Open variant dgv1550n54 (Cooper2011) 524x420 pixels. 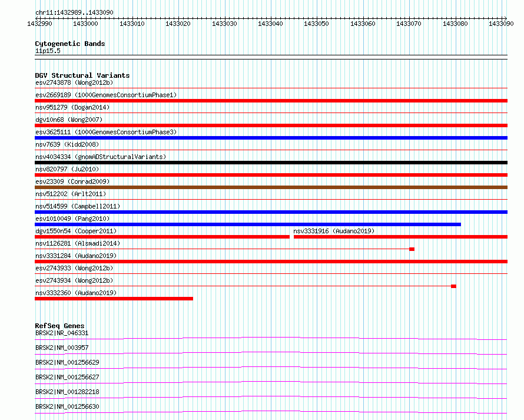(x=76, y=231)
